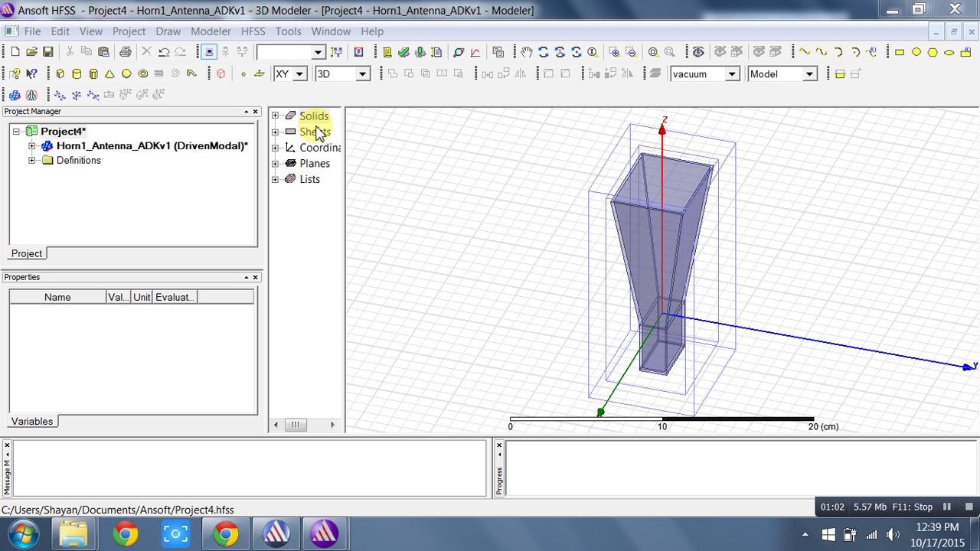Click the Open file folder icon
Image resolution: width=980 pixels, height=551 pixels.
point(31,52)
